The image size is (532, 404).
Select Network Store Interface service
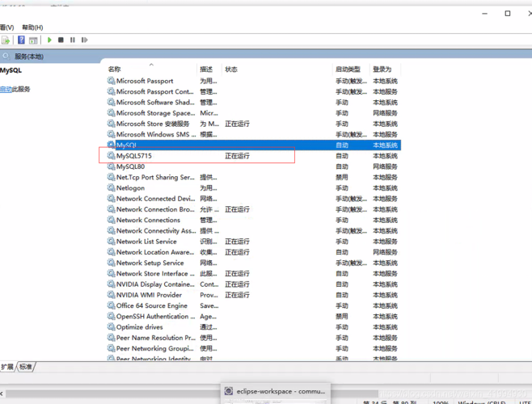pos(155,273)
